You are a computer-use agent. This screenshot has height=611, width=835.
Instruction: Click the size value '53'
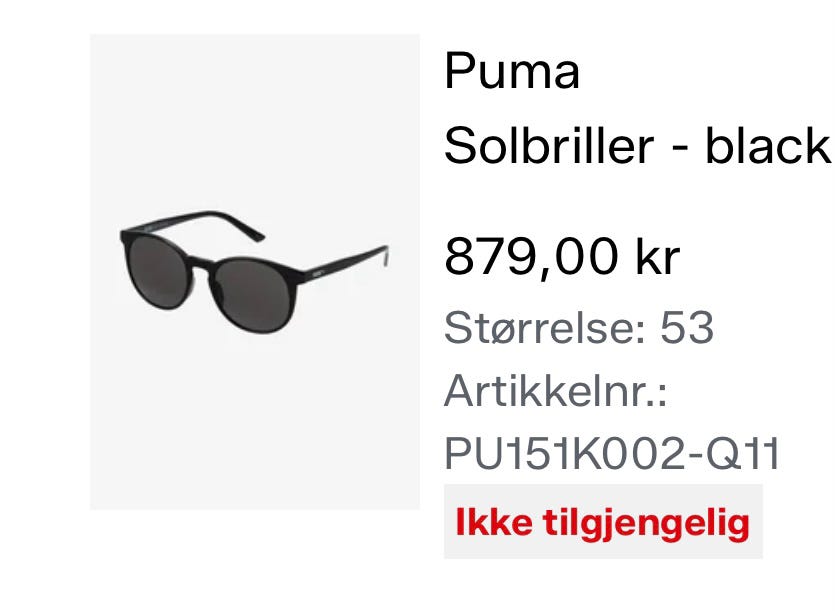tap(687, 328)
